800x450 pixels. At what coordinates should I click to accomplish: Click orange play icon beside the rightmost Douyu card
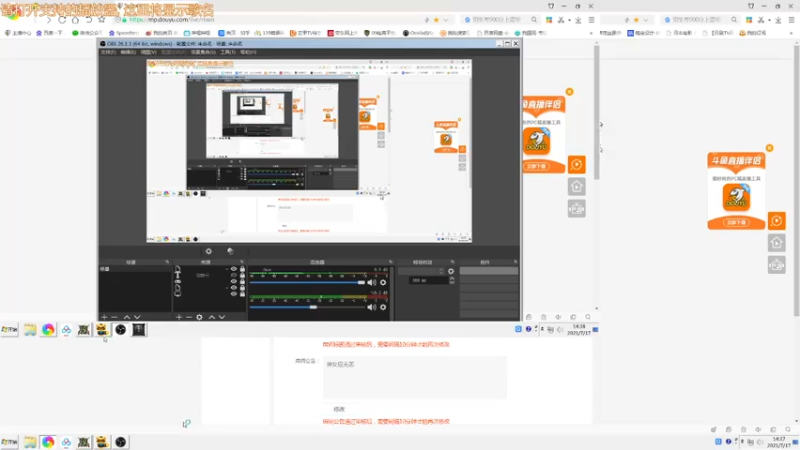click(777, 221)
